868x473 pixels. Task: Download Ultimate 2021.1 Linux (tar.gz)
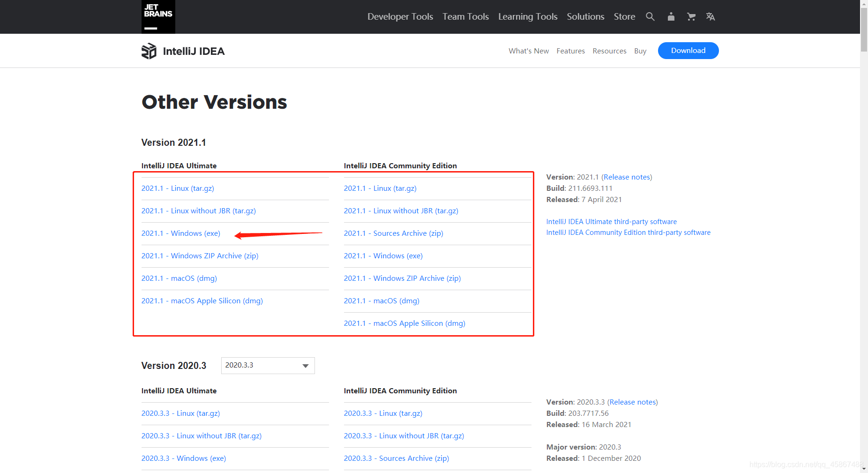pos(178,188)
